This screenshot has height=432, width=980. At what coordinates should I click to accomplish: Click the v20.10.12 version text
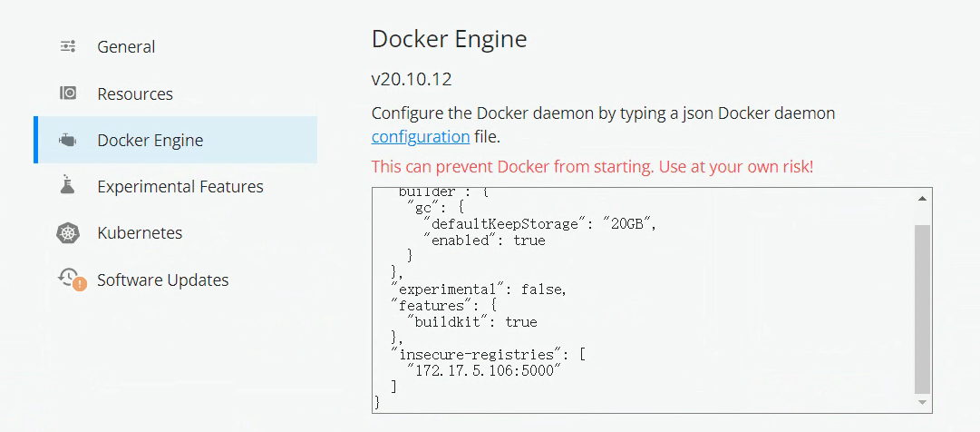(412, 80)
